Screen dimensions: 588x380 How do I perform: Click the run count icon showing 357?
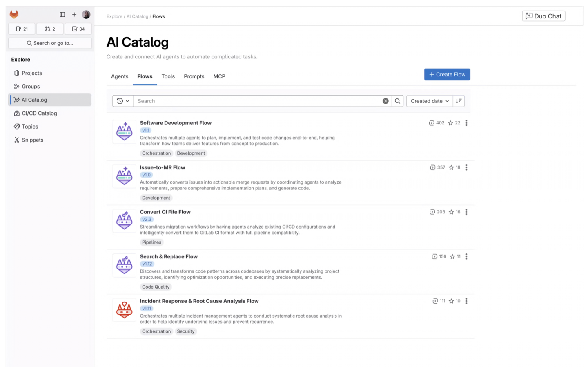(x=433, y=168)
